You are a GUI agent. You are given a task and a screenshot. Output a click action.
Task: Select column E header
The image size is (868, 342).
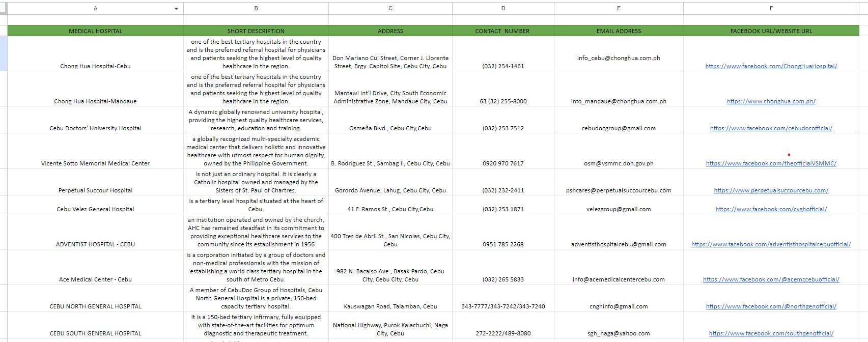pyautogui.click(x=619, y=8)
